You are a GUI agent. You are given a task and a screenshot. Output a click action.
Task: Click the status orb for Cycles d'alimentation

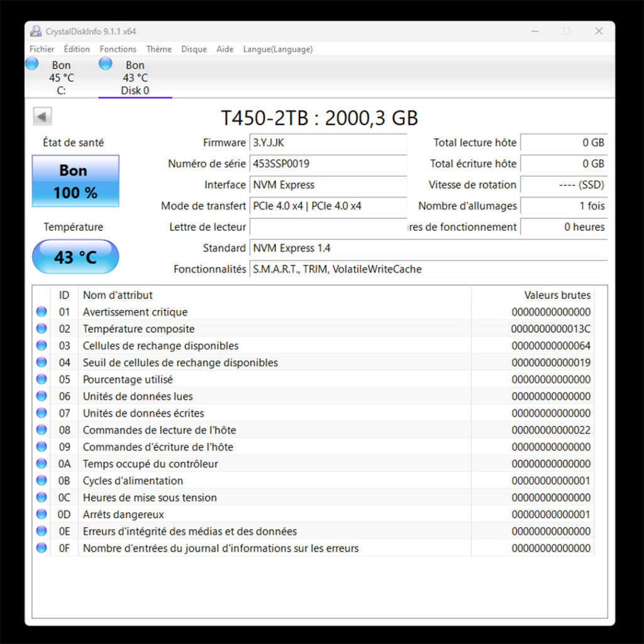tap(42, 480)
